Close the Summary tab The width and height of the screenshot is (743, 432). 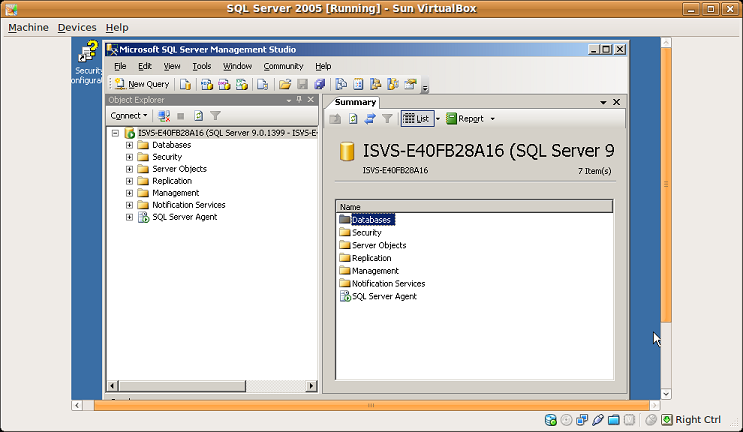[616, 102]
